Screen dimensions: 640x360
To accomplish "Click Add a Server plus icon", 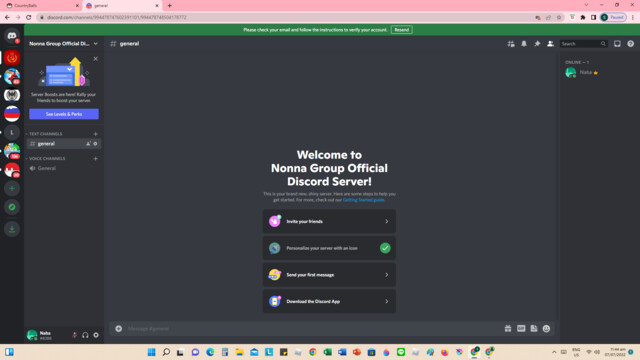I will (x=12, y=189).
